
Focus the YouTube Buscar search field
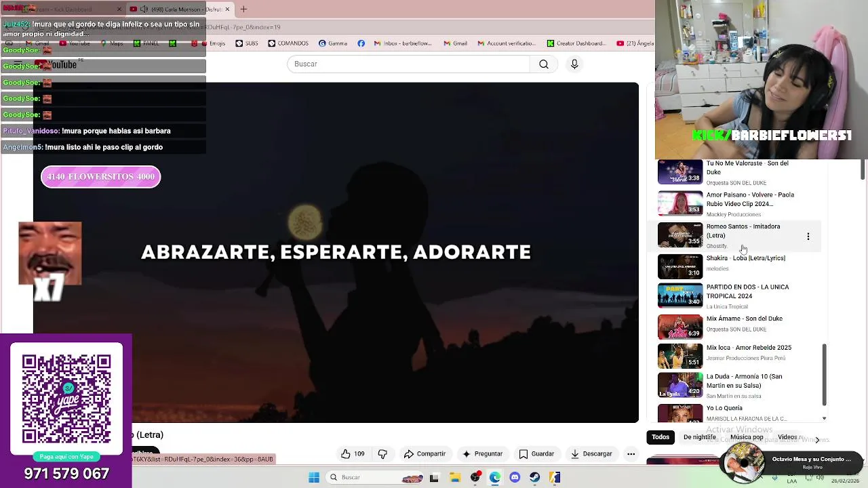tap(408, 64)
